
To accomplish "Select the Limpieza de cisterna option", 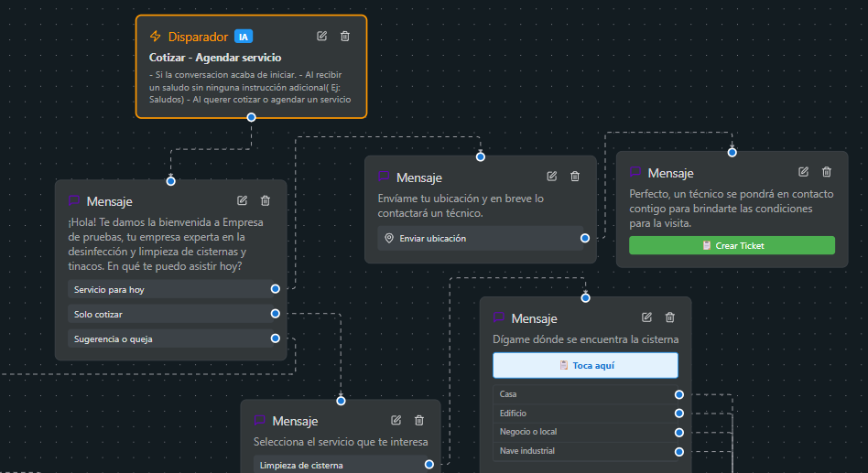I will click(341, 465).
